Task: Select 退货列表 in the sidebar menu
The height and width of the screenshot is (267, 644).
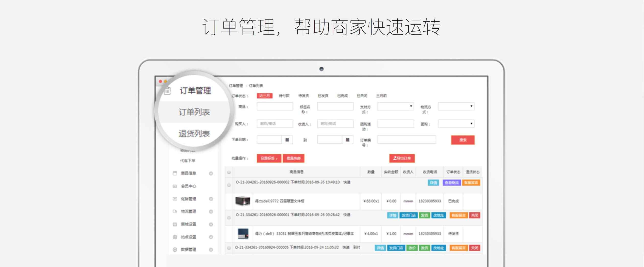Action: tap(194, 133)
